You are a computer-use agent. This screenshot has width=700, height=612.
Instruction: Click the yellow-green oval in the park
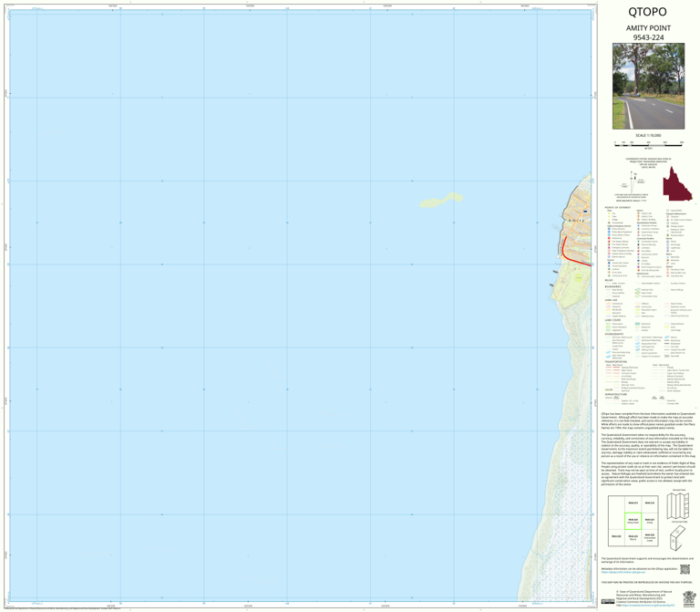[578, 278]
